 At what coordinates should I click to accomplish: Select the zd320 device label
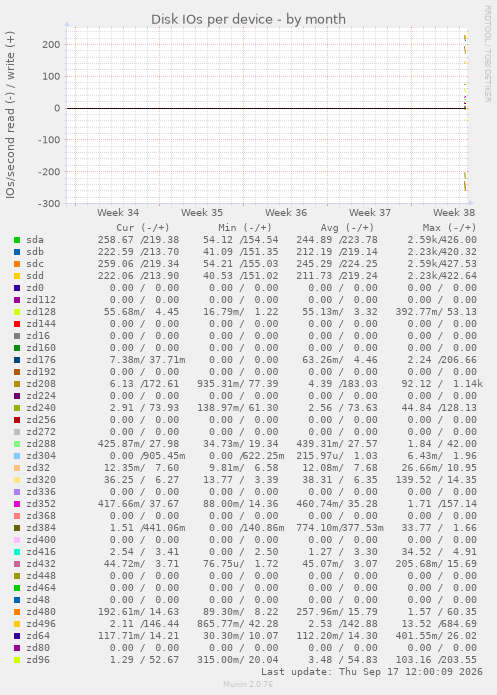41,480
